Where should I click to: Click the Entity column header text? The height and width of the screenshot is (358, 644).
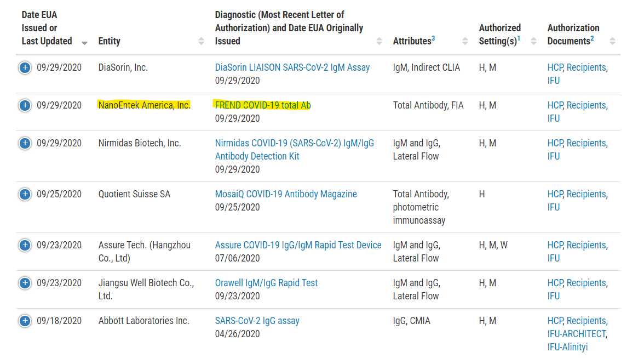point(110,41)
